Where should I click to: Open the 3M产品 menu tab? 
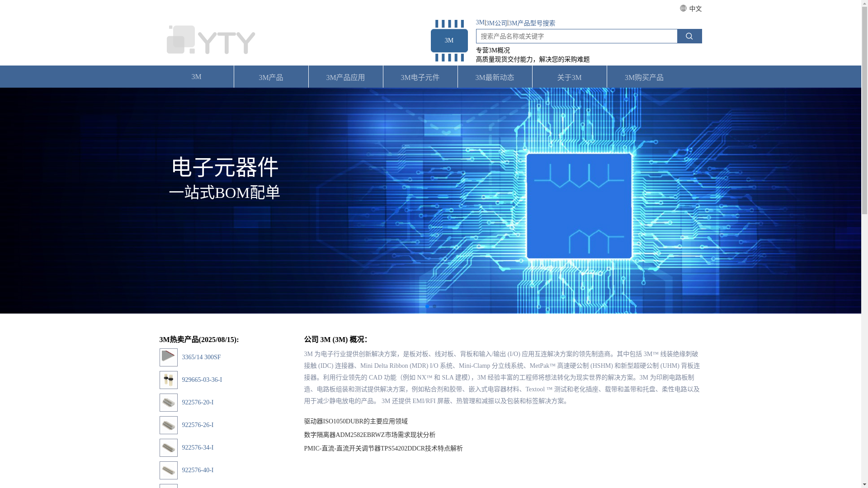271,77
